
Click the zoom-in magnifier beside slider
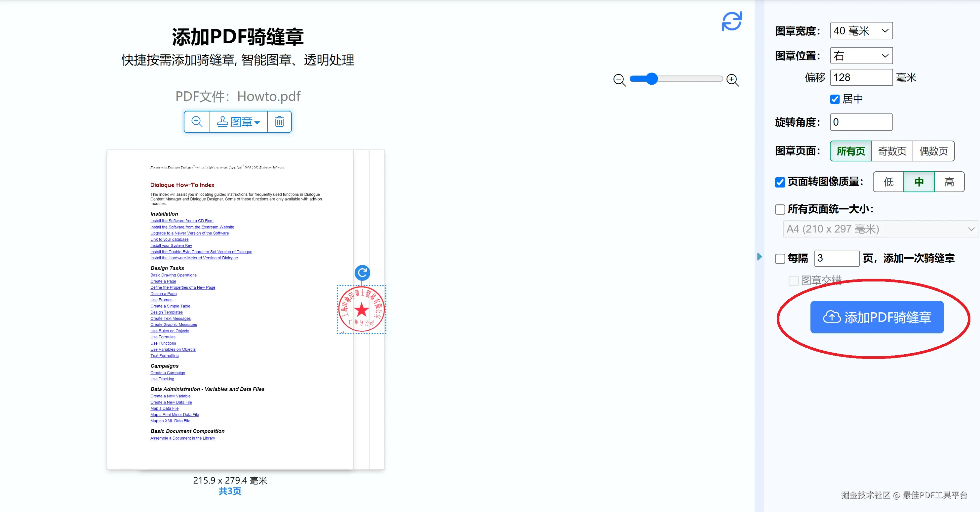coord(732,80)
